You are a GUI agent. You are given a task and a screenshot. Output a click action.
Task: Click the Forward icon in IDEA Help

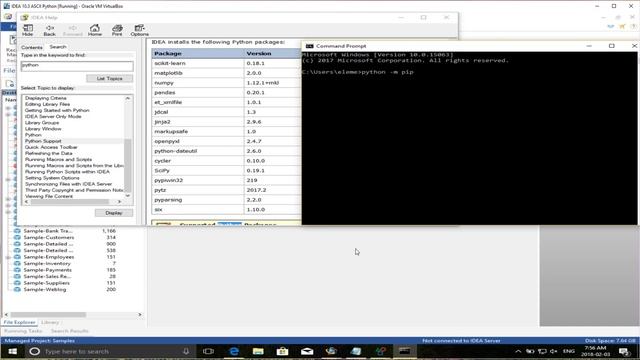[x=73, y=30]
